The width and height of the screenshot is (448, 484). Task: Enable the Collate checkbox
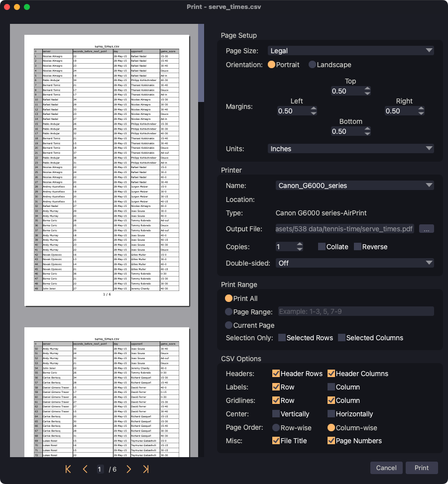coord(322,247)
